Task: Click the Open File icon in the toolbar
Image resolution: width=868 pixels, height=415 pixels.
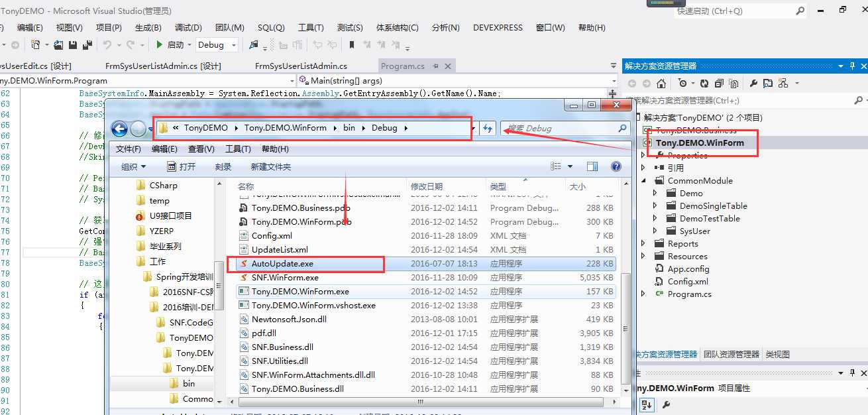Action: click(x=58, y=44)
